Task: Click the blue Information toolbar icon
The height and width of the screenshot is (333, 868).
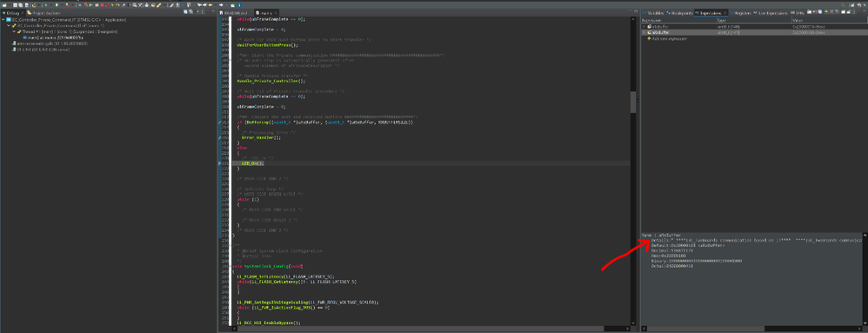Action: coord(239,5)
